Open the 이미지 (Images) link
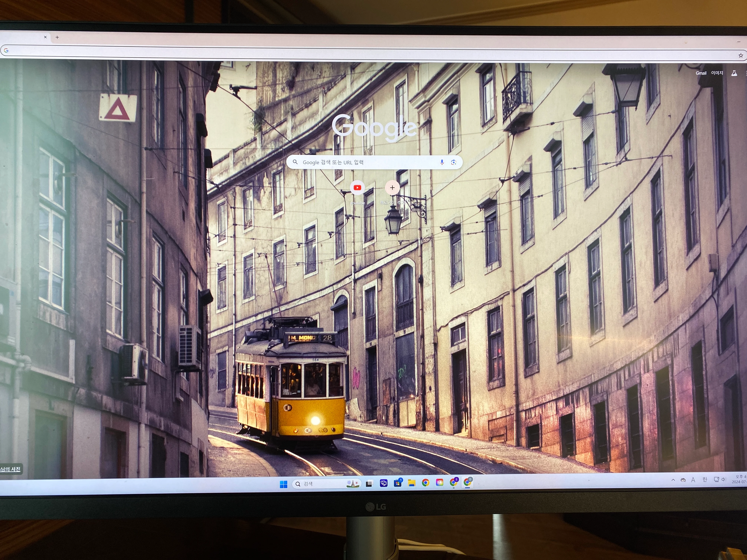 pos(717,73)
